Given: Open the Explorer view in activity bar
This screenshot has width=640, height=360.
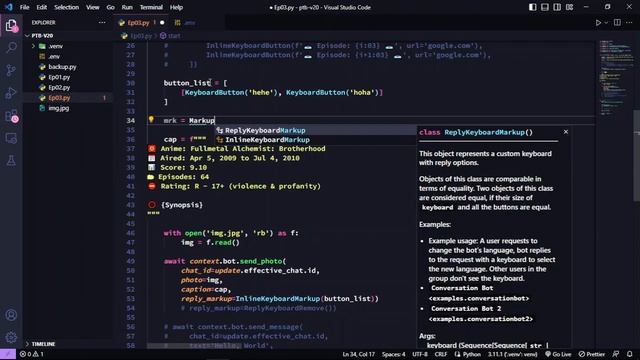Looking at the screenshot, I should [11, 25].
